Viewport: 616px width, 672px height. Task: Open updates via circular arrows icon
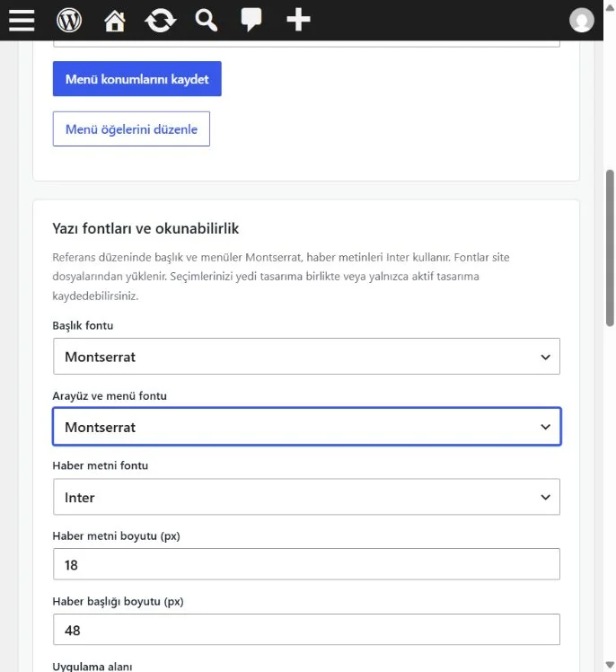pos(160,21)
